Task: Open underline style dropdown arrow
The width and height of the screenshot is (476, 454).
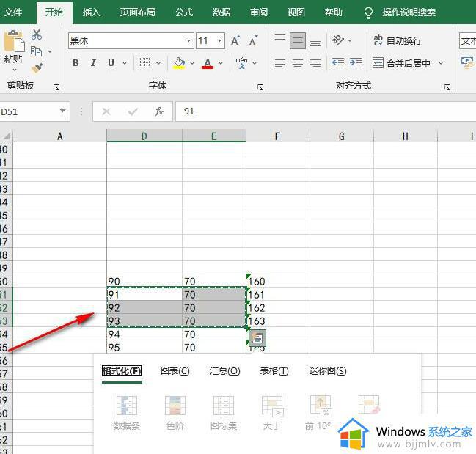Action: [125, 63]
